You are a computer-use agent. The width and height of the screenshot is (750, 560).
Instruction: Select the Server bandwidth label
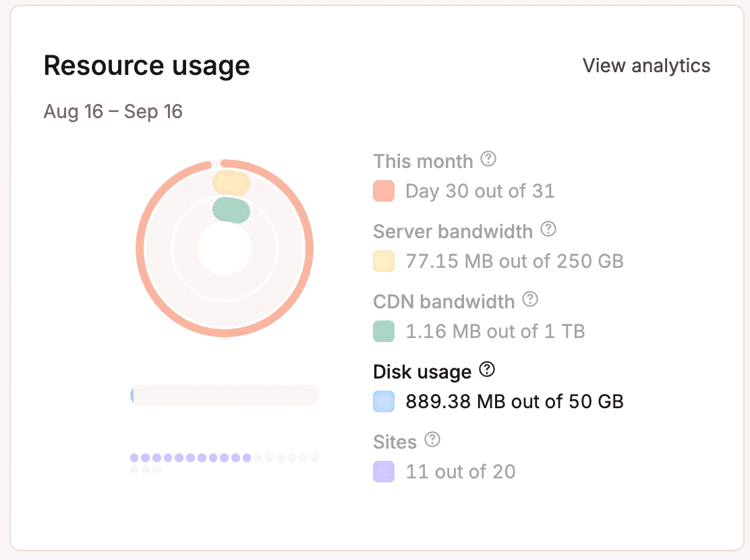(x=453, y=231)
